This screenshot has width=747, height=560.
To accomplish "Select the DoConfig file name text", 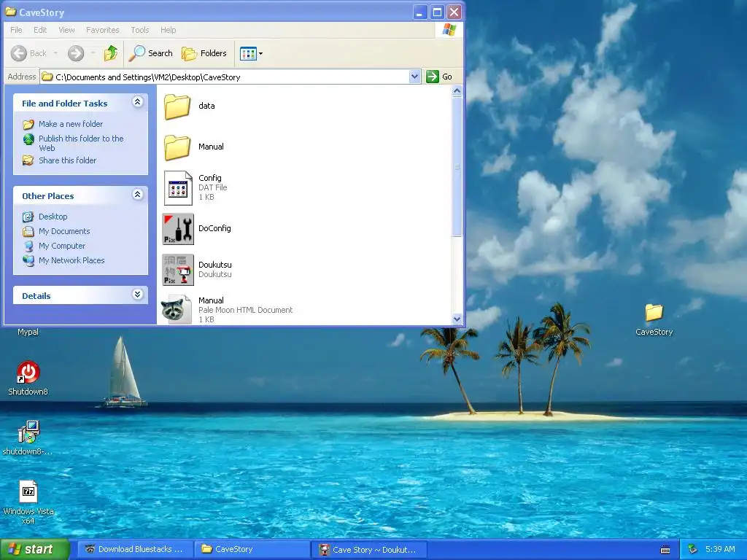I will point(214,228).
